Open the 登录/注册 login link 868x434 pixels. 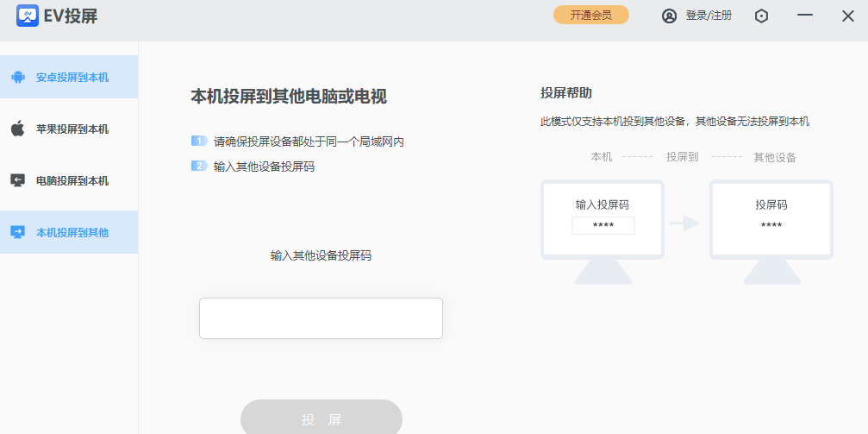click(x=708, y=16)
